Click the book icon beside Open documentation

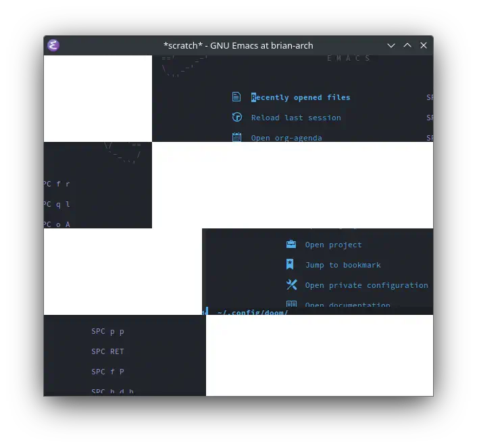point(291,304)
